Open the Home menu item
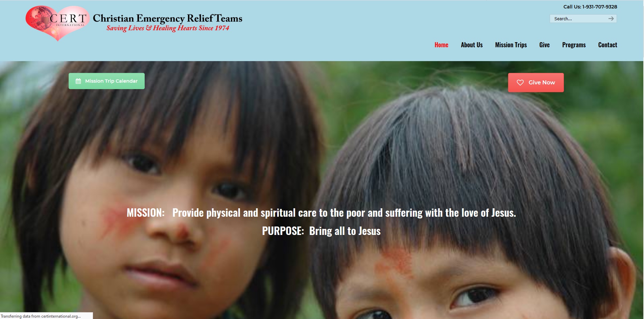Viewport: 644px width, 319px height. 441,45
